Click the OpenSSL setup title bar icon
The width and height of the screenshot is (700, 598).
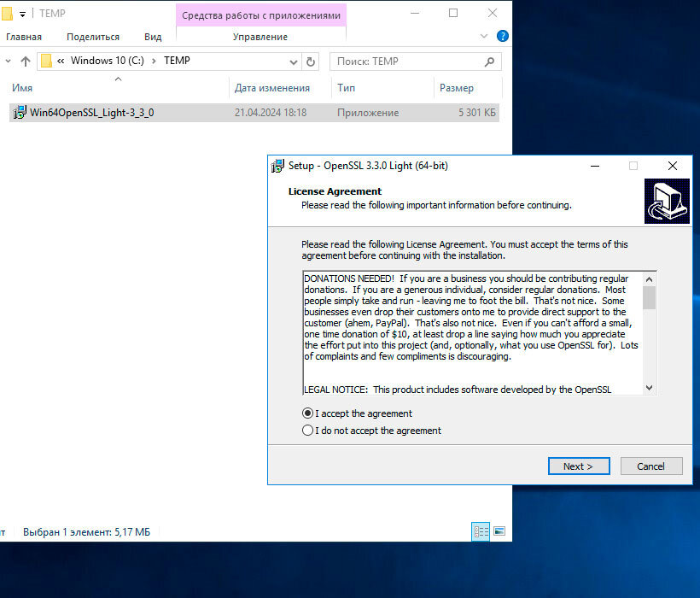tap(277, 166)
